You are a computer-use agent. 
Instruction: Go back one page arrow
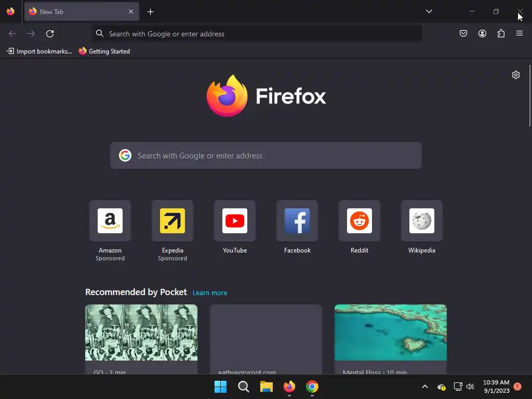[12, 34]
